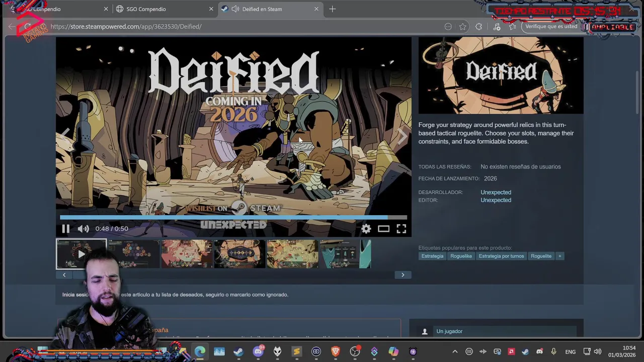Open Discord from the taskbar

point(258,352)
